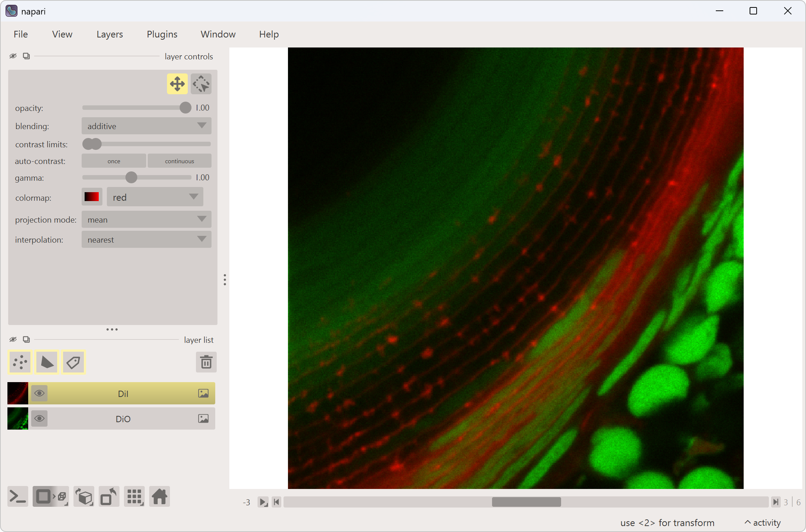
Task: Add a new labels layer
Action: (x=73, y=362)
